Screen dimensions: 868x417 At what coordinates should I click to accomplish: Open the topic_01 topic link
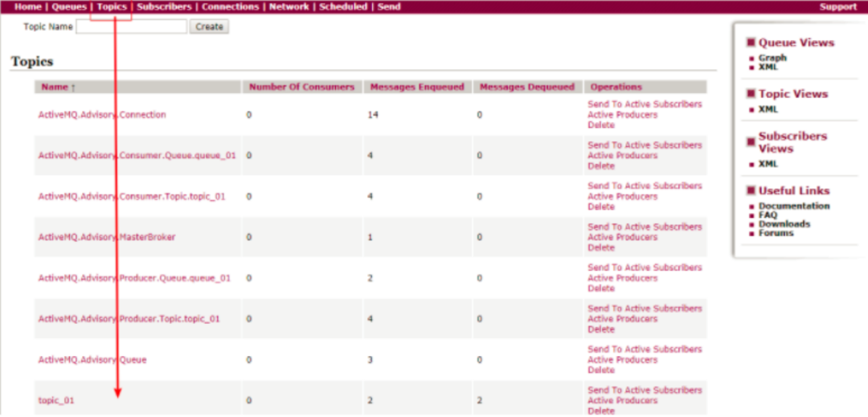coord(56,400)
